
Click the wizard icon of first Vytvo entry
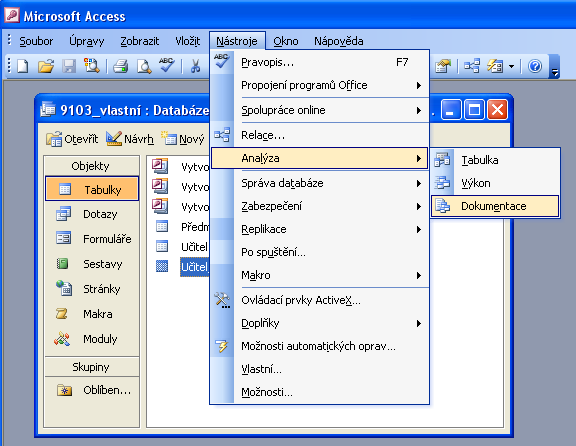pyautogui.click(x=160, y=166)
